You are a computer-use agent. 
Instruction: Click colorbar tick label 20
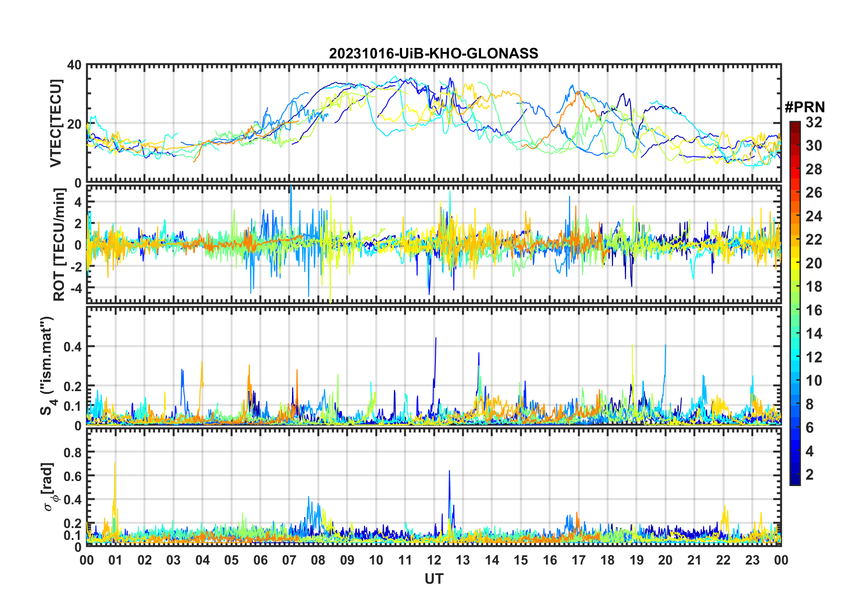pyautogui.click(x=814, y=263)
